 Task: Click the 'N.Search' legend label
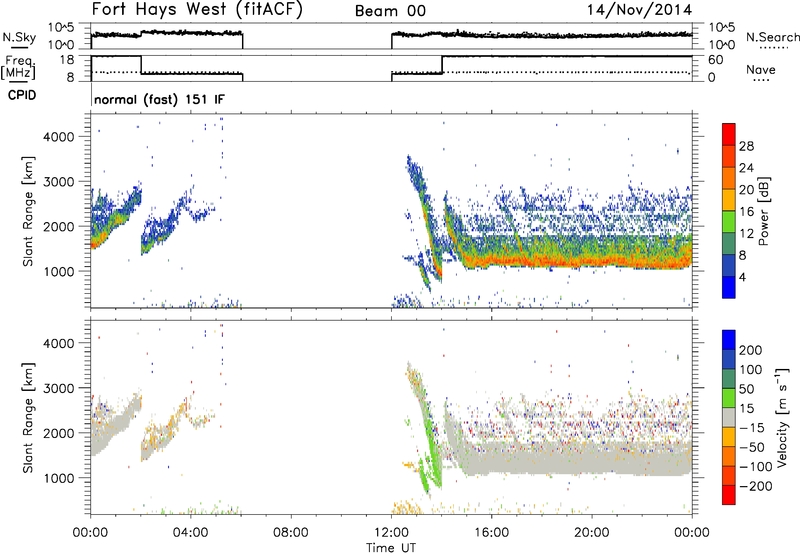click(772, 37)
